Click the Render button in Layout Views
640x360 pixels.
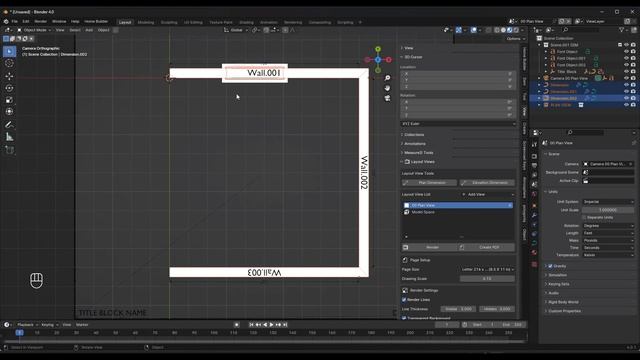(x=429, y=247)
